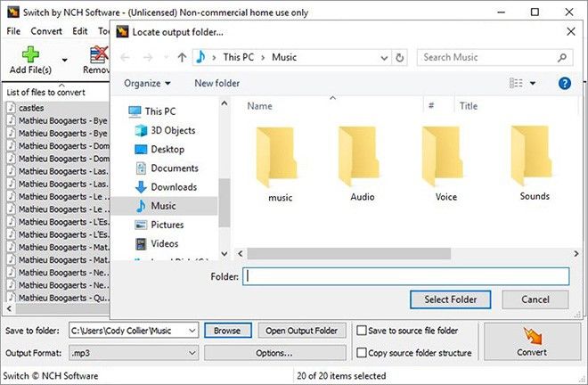Image resolution: width=588 pixels, height=385 pixels.
Task: Select the Sounds folder icon
Action: click(531, 156)
